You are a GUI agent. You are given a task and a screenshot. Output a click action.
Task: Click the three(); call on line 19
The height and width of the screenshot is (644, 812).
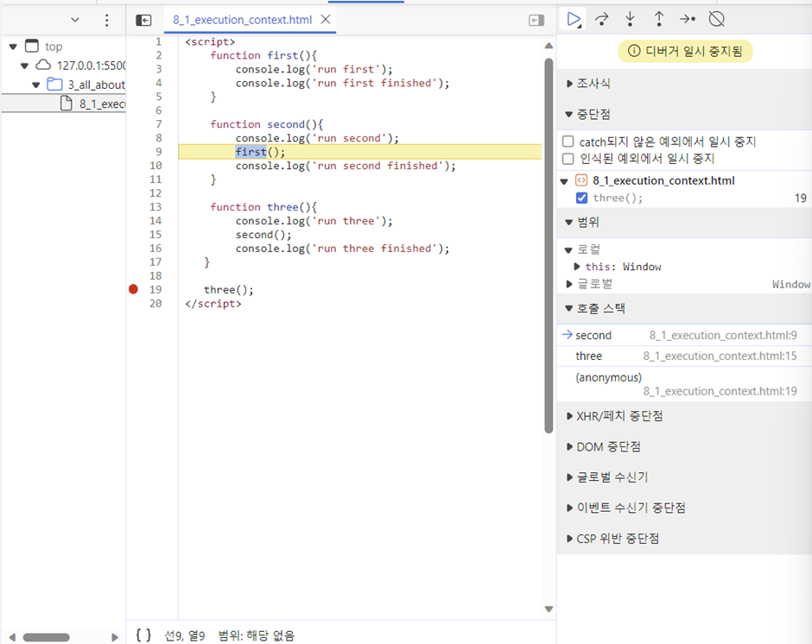pyautogui.click(x=228, y=290)
